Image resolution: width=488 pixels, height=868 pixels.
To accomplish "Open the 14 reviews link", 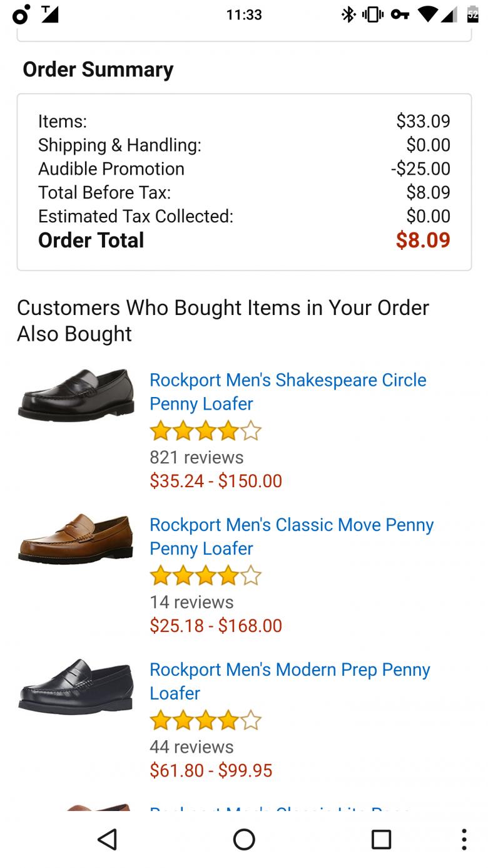I will [x=191, y=602].
